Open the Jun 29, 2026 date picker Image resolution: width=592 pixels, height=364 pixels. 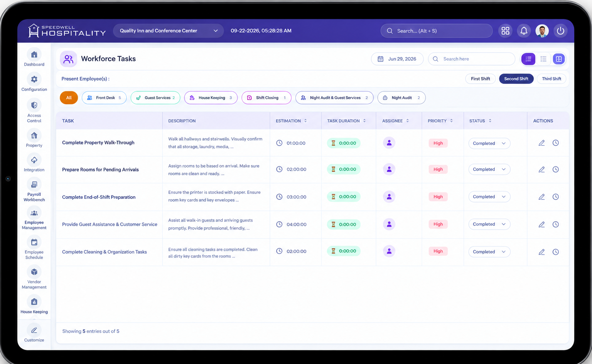pos(397,59)
